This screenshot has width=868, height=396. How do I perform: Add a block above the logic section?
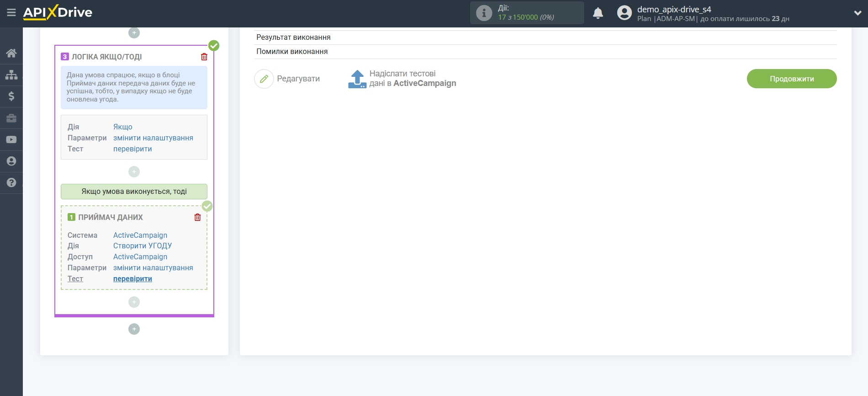click(134, 33)
